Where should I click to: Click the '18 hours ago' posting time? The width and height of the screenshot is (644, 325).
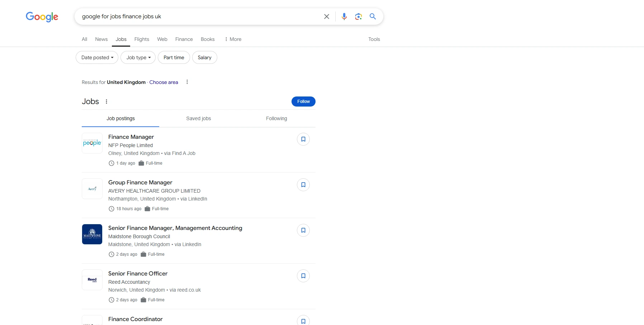[129, 209]
